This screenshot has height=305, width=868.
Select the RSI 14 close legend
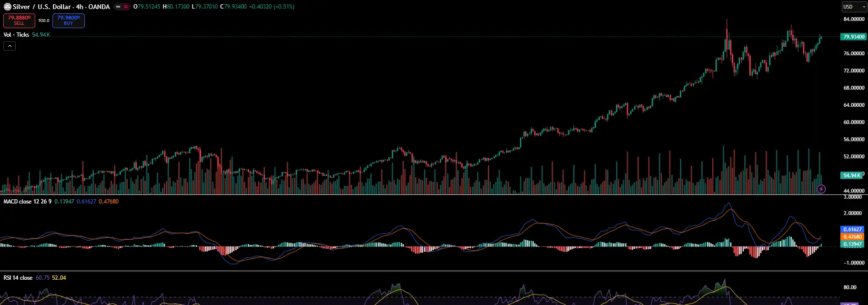click(18, 278)
